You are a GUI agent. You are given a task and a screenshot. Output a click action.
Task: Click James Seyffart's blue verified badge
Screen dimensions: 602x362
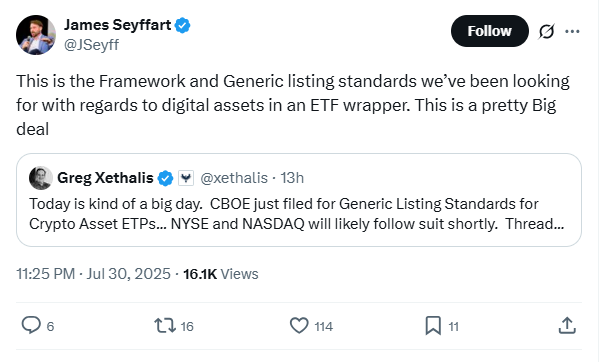pos(182,25)
